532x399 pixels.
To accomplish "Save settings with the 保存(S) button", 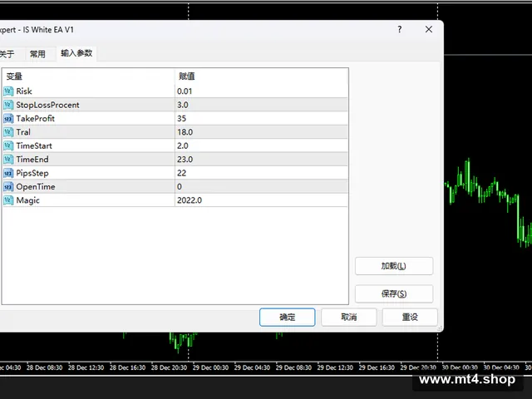I will tap(394, 293).
